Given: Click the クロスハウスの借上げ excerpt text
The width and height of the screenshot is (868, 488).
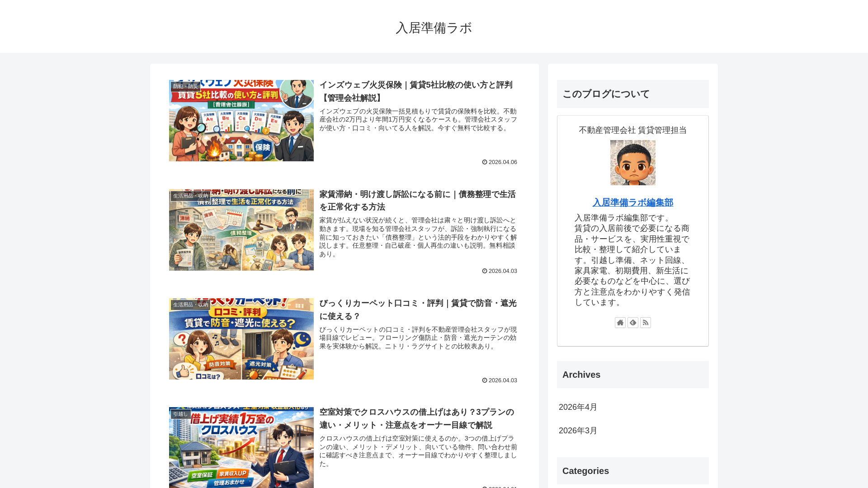Looking at the screenshot, I should 418,451.
